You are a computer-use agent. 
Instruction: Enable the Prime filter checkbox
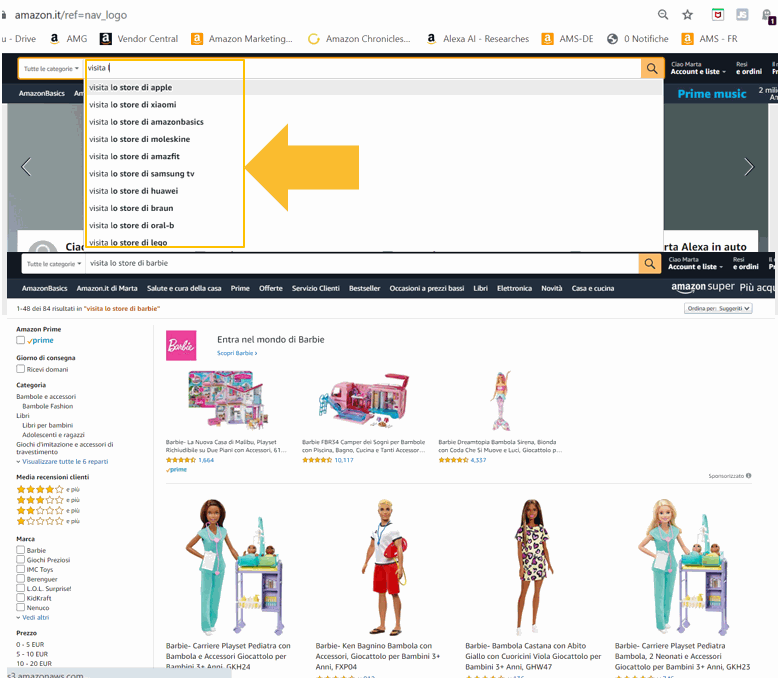pos(21,340)
